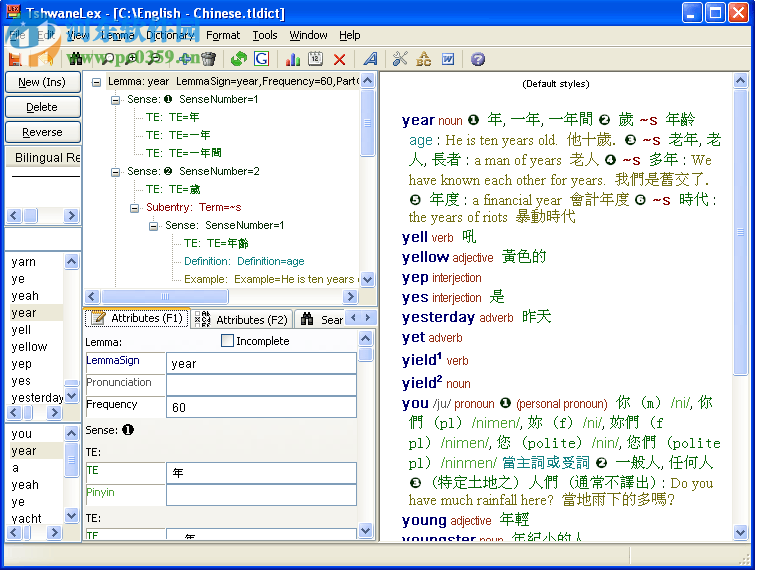Screen dimensions: 765x570
Task: Click the empty Pinyin input field
Action: tap(261, 495)
